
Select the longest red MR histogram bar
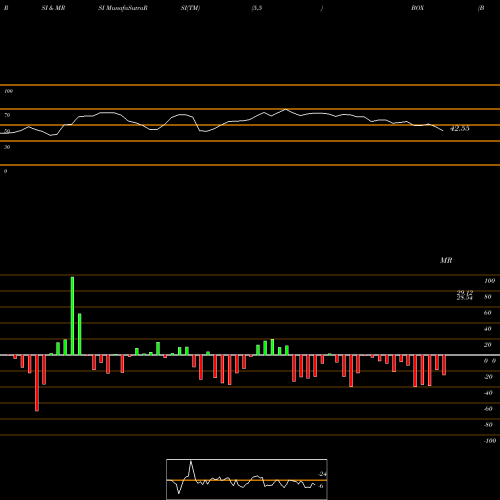(37, 383)
